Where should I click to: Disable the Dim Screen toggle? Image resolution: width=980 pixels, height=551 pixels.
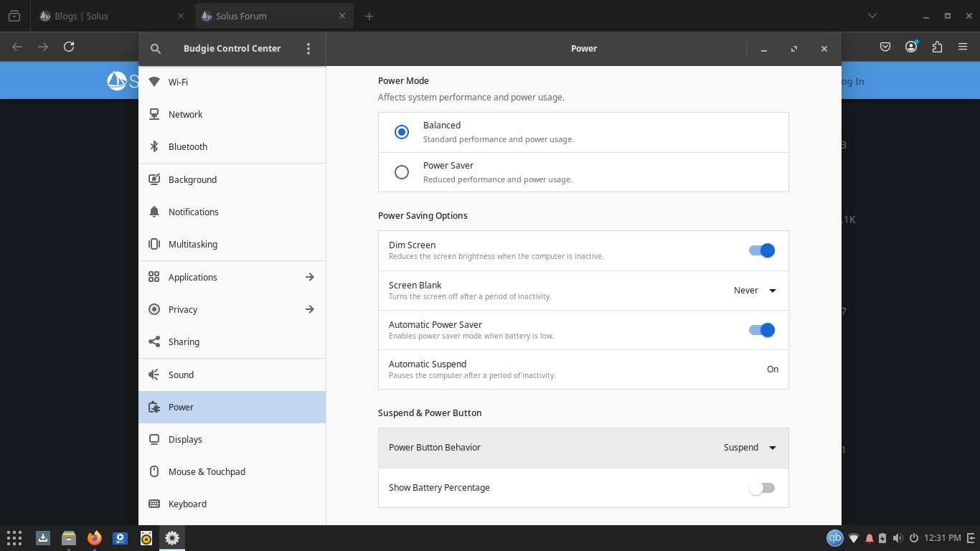pyautogui.click(x=761, y=250)
